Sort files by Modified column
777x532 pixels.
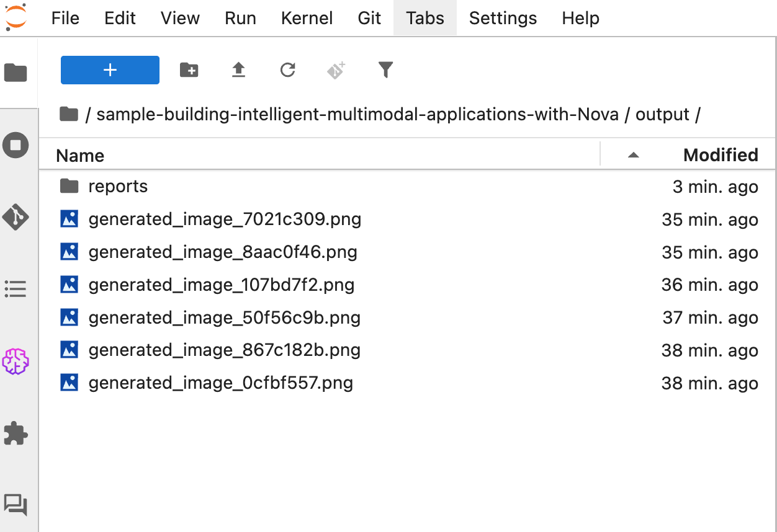pos(720,155)
